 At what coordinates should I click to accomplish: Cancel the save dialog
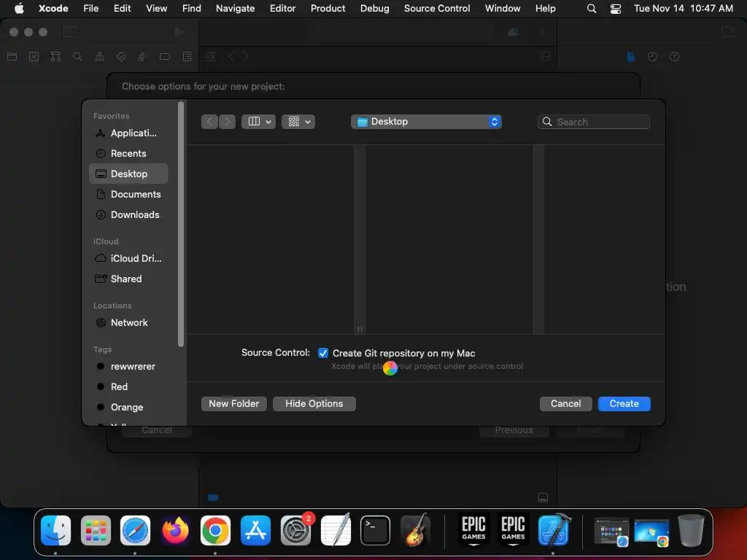point(565,404)
